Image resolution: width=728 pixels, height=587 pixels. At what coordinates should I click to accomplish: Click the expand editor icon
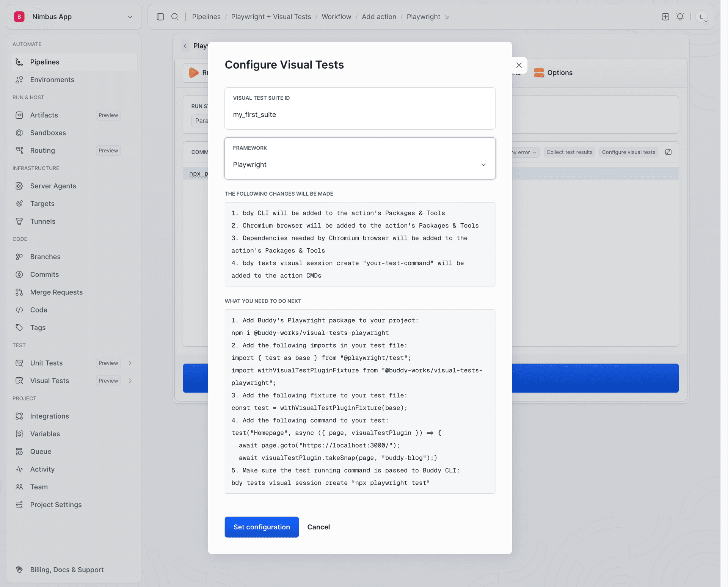click(668, 152)
